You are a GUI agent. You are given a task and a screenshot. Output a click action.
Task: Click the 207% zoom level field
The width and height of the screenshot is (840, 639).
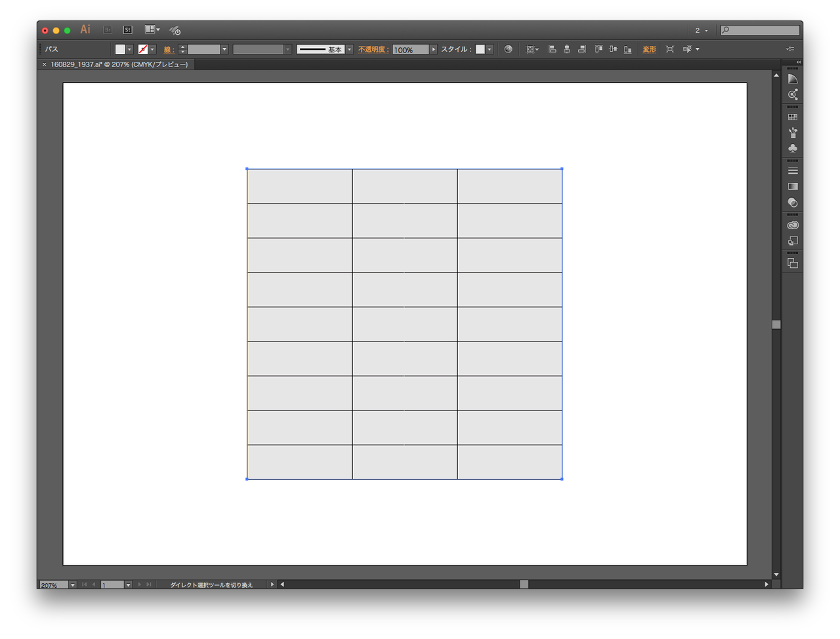[x=54, y=584]
